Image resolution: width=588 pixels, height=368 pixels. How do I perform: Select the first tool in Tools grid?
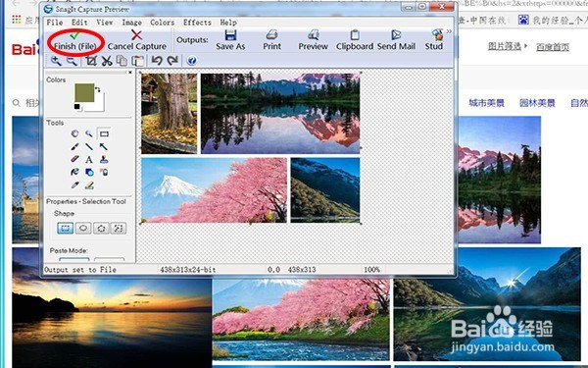tap(75, 133)
